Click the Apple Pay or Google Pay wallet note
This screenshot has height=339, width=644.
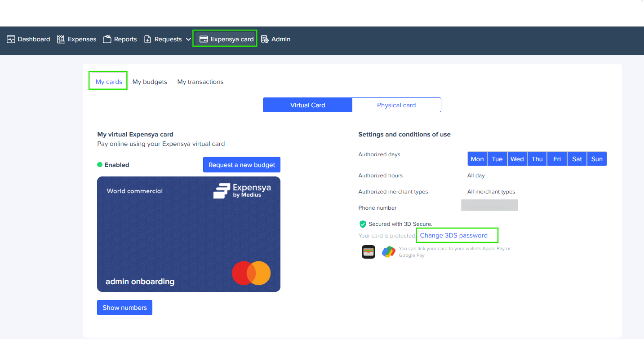pos(455,252)
